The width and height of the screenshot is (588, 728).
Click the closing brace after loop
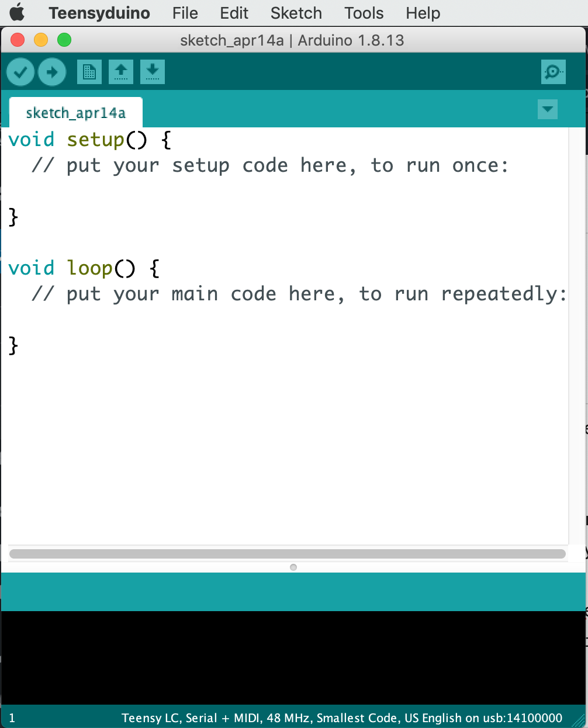click(13, 346)
